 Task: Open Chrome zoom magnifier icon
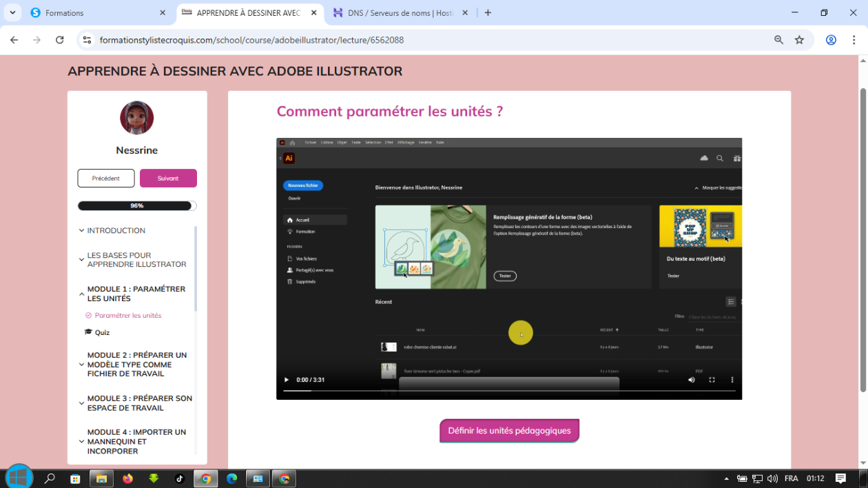(x=778, y=40)
